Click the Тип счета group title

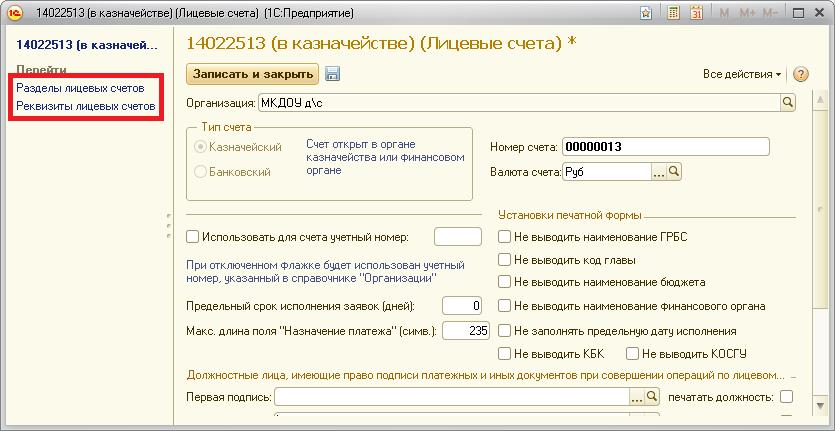point(226,127)
